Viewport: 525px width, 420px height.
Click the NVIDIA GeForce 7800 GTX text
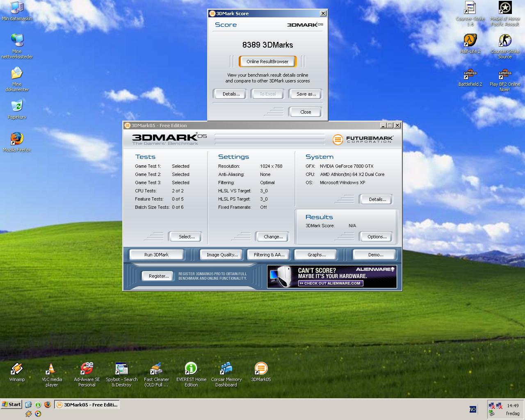347,166
